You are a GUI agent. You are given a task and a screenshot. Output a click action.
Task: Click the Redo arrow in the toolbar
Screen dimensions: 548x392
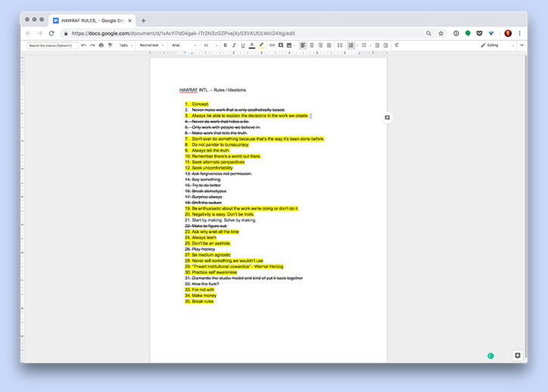[92, 45]
